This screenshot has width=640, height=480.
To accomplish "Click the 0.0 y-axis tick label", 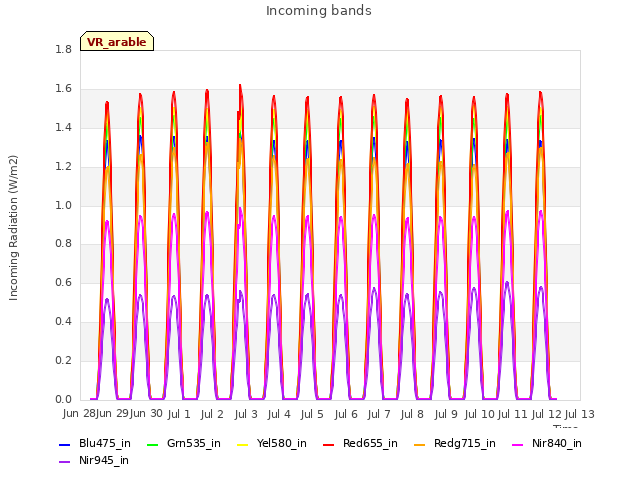I will (x=63, y=400).
